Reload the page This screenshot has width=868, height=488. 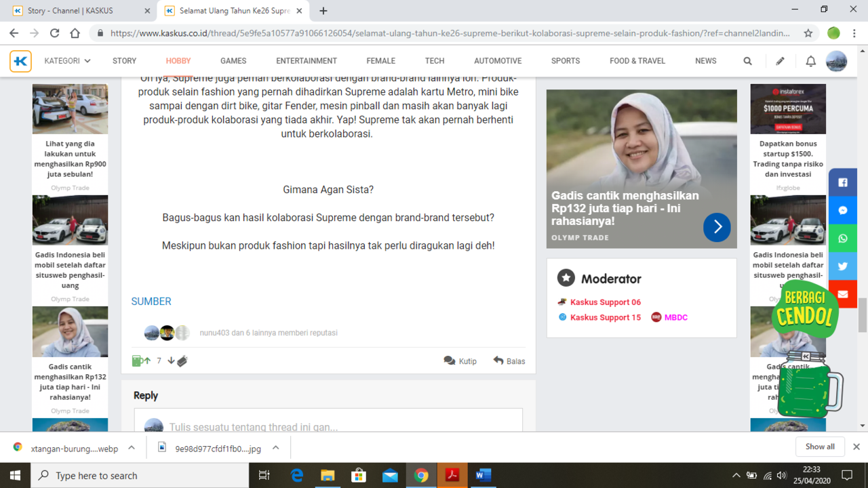(x=54, y=33)
